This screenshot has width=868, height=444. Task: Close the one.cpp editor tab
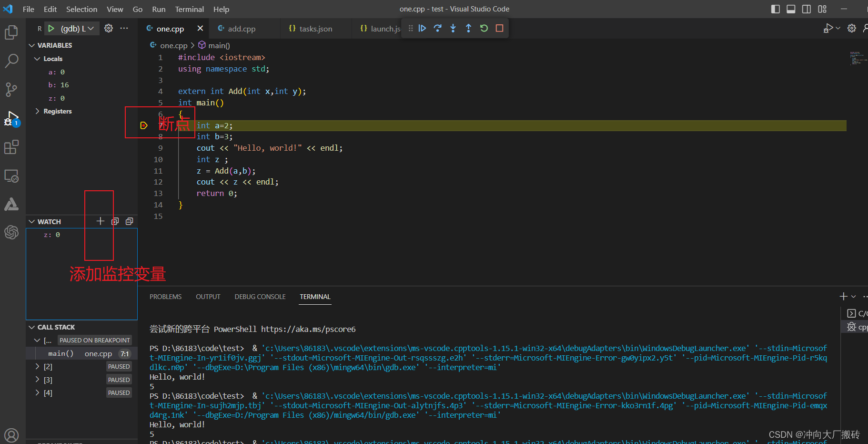[200, 28]
